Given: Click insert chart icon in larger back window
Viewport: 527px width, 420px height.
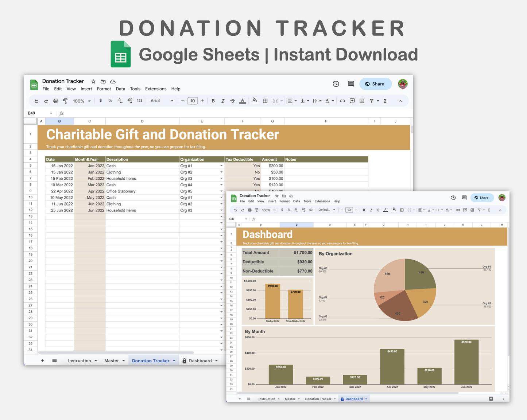Looking at the screenshot, I should 362,101.
